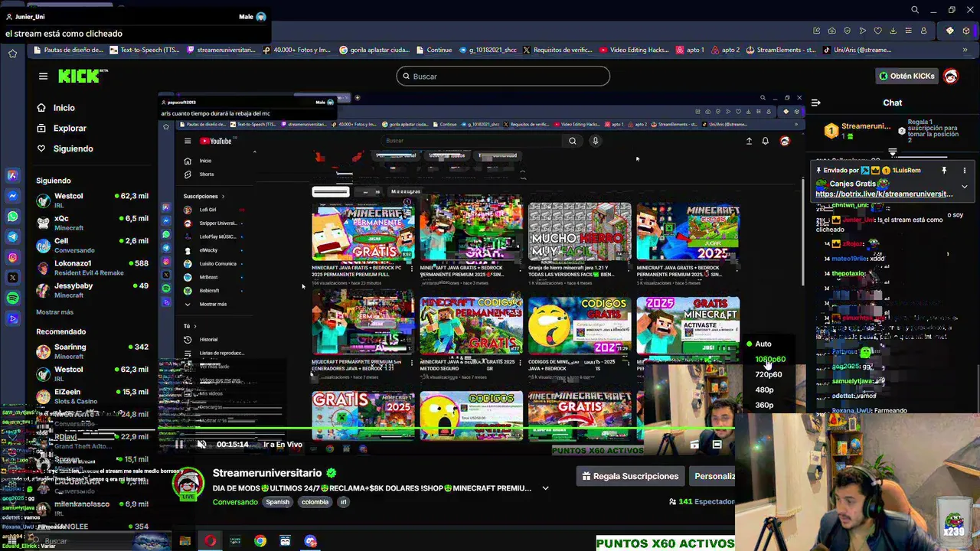Click Conversando category link
The width and height of the screenshot is (980, 551).
235,502
